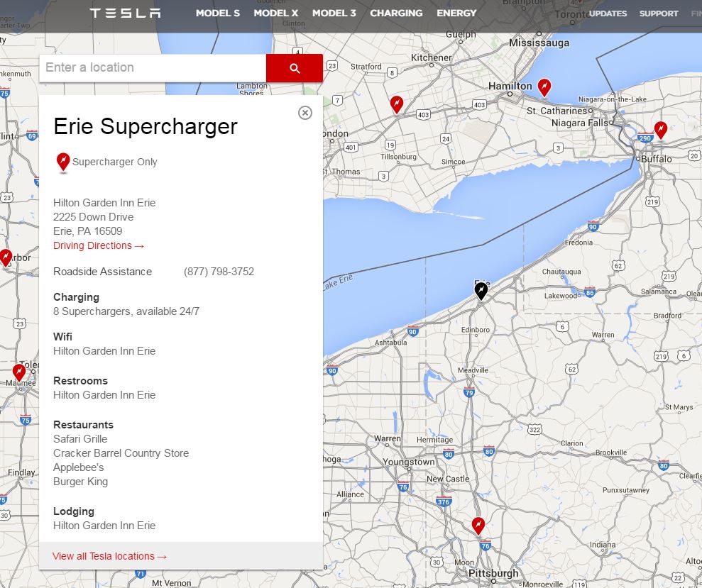The image size is (702, 588).
Task: Select the Supercharger pin near Maumee
Action: [18, 372]
